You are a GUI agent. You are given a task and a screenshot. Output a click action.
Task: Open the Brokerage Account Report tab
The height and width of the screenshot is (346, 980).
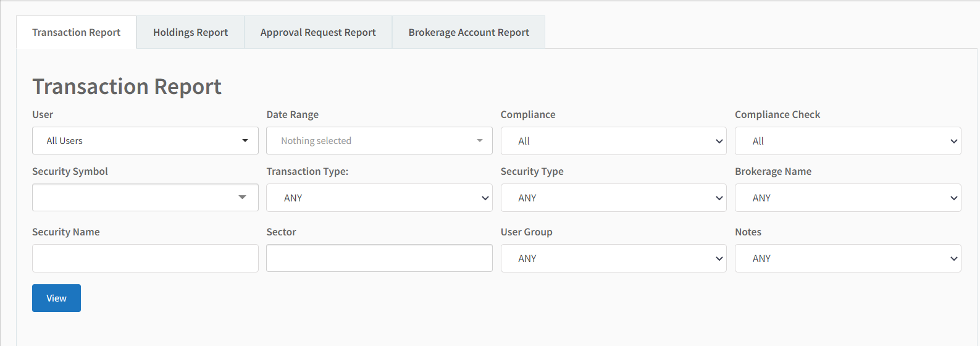469,32
